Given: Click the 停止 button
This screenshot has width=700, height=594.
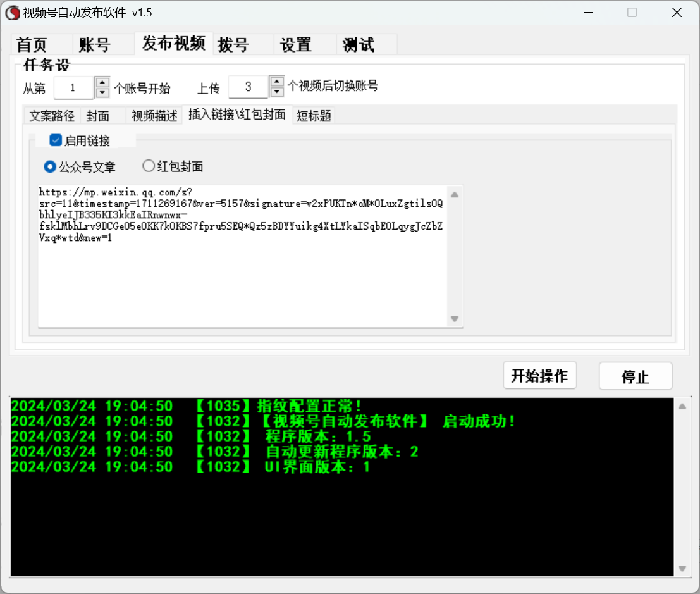Looking at the screenshot, I should pyautogui.click(x=635, y=377).
